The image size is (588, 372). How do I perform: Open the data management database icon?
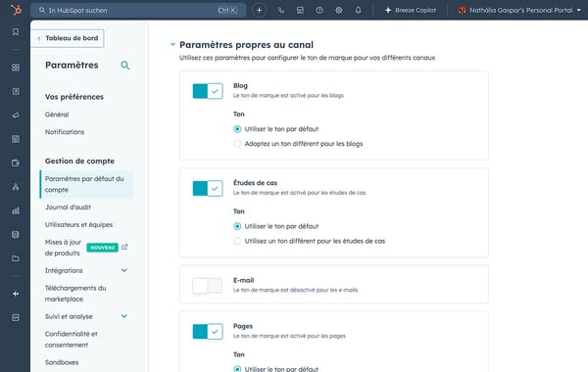coord(16,235)
